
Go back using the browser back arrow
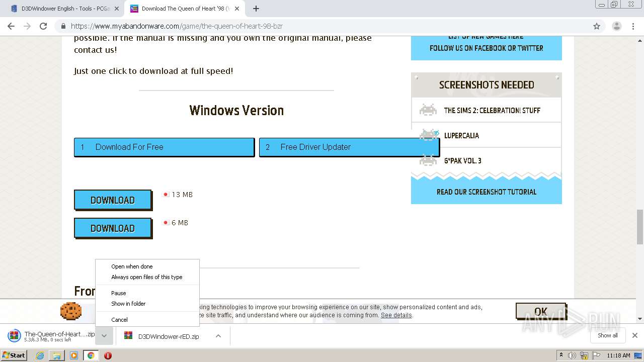point(11,26)
